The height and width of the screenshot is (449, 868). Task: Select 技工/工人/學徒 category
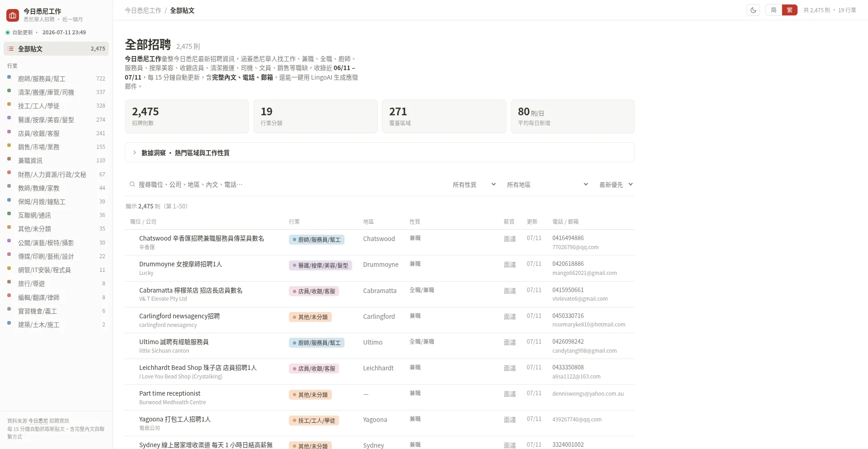coord(56,106)
